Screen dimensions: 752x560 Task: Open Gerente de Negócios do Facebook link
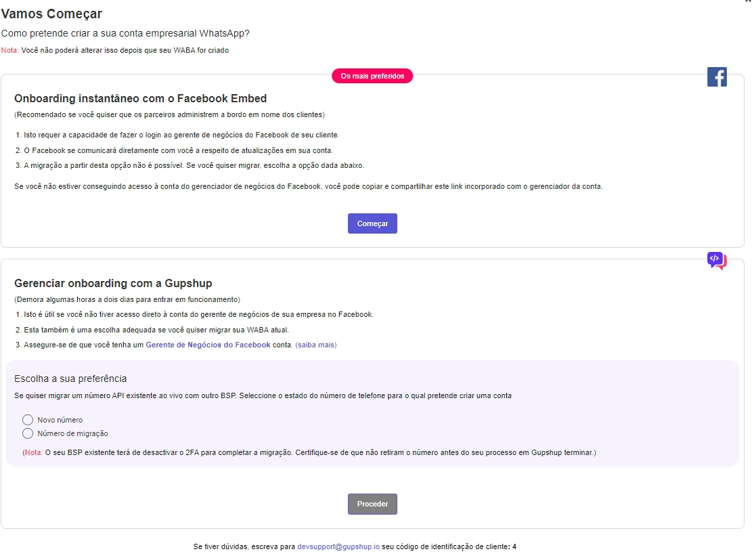coord(208,345)
